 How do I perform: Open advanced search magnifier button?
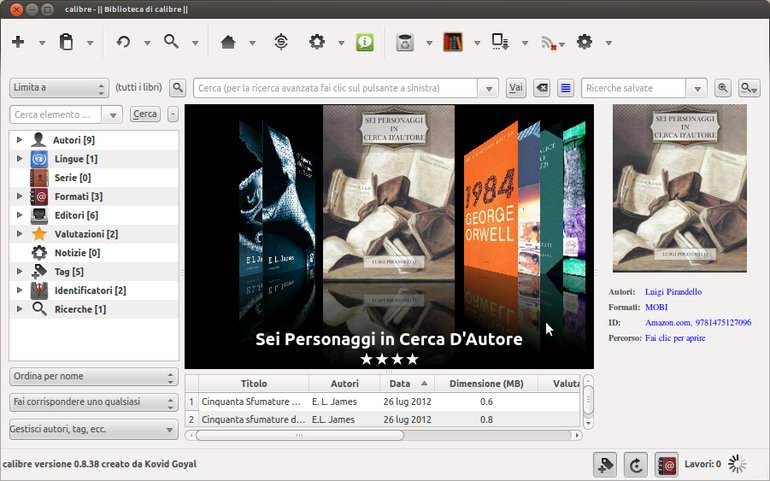pos(178,88)
